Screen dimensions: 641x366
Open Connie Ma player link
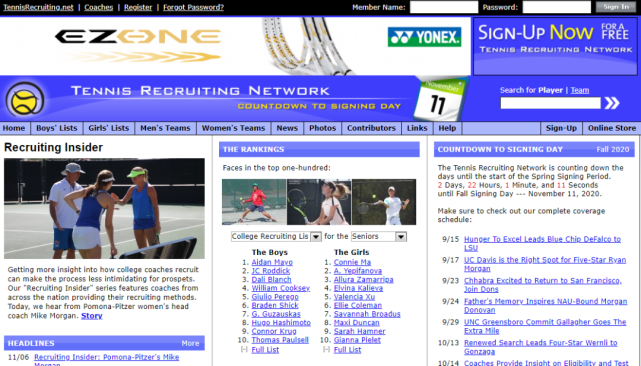(352, 262)
